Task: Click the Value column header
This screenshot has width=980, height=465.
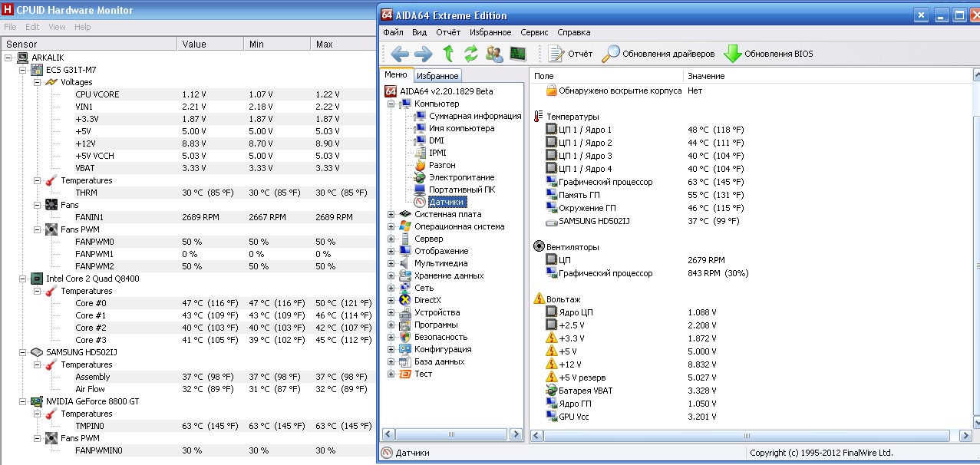Action: tap(210, 45)
